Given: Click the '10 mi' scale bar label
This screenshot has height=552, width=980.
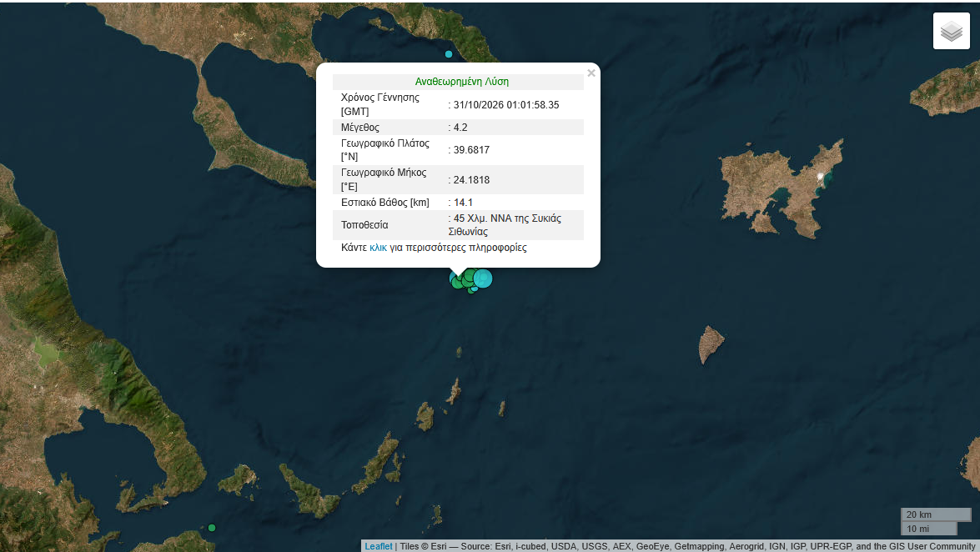Looking at the screenshot, I should pos(917,529).
